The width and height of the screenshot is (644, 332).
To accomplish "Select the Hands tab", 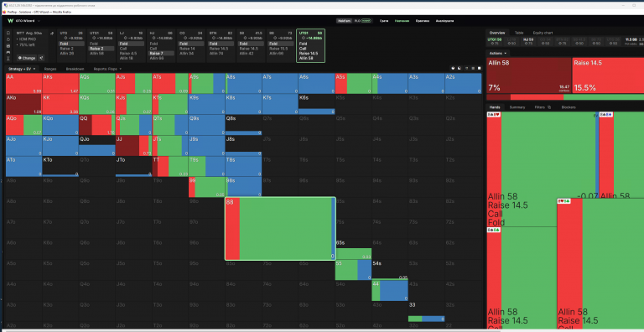I will click(495, 107).
